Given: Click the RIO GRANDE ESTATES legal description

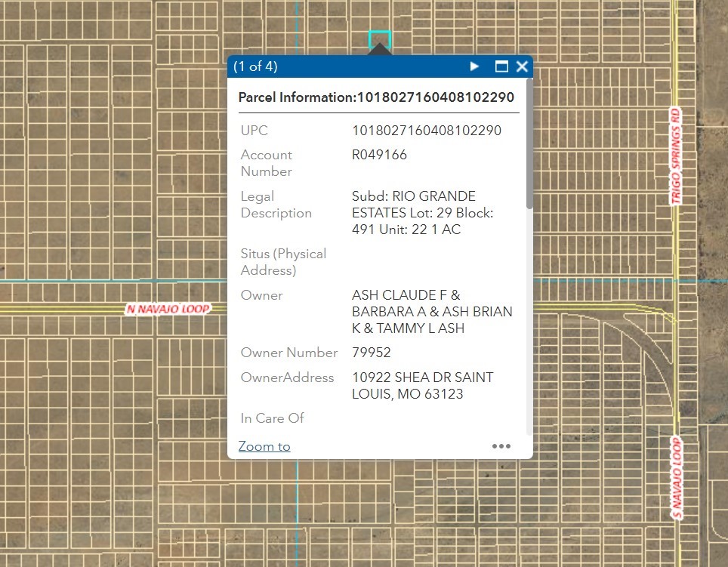Looking at the screenshot, I should 422,213.
